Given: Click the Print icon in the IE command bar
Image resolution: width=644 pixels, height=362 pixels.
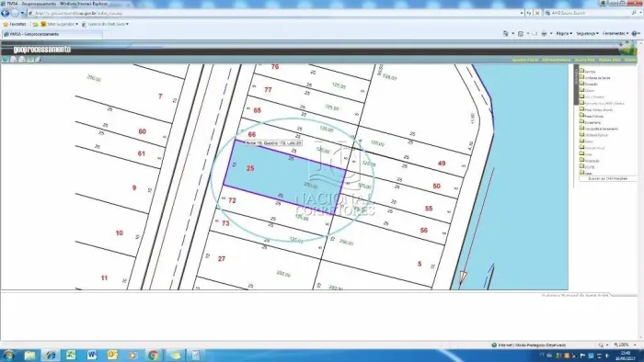Looking at the screenshot, I should (544, 34).
